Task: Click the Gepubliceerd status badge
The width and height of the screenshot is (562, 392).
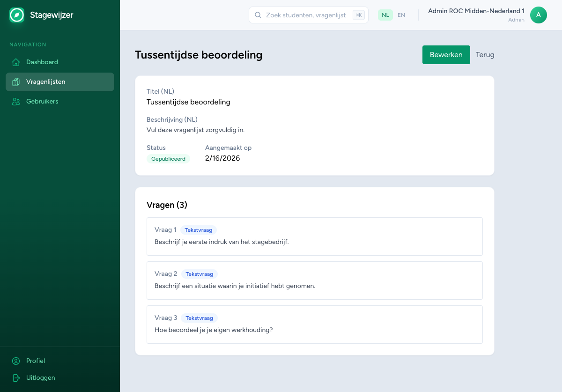Action: click(168, 159)
